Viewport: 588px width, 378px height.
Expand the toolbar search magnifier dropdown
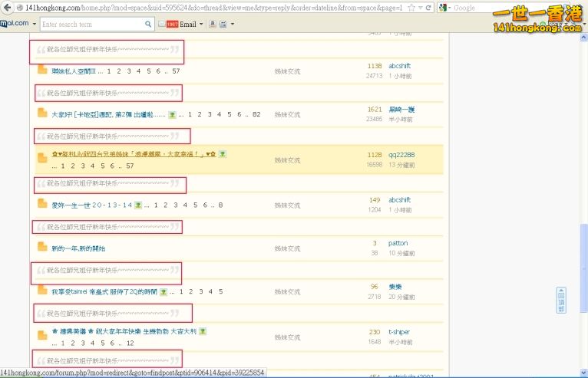coord(149,24)
